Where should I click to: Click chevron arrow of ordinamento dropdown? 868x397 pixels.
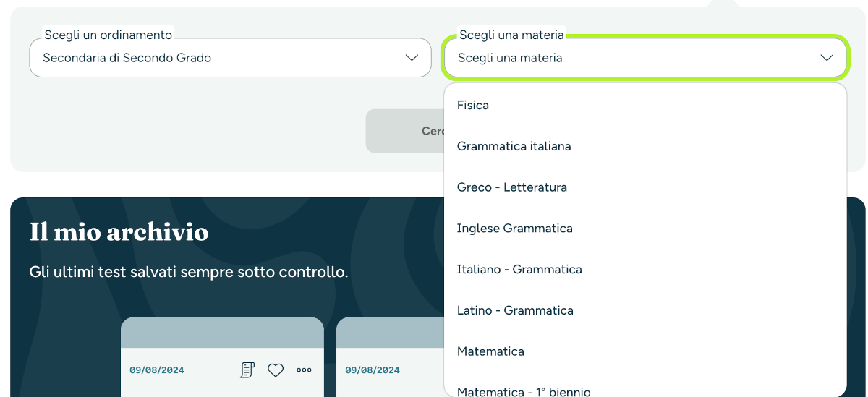412,58
